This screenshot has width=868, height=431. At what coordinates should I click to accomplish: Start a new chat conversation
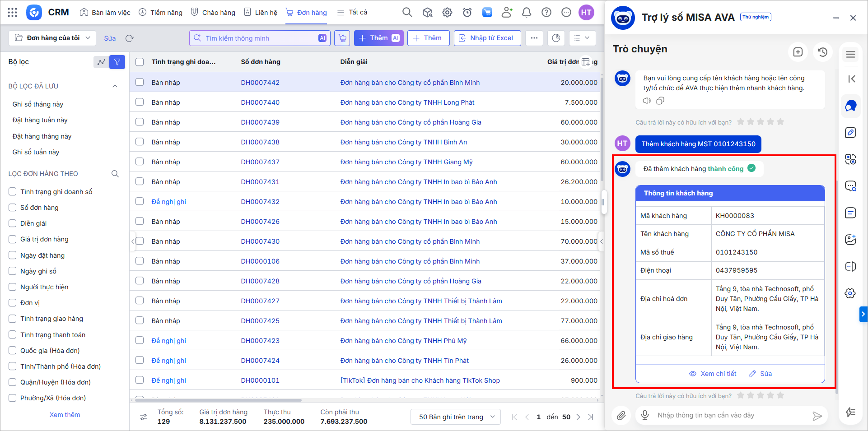[798, 52]
